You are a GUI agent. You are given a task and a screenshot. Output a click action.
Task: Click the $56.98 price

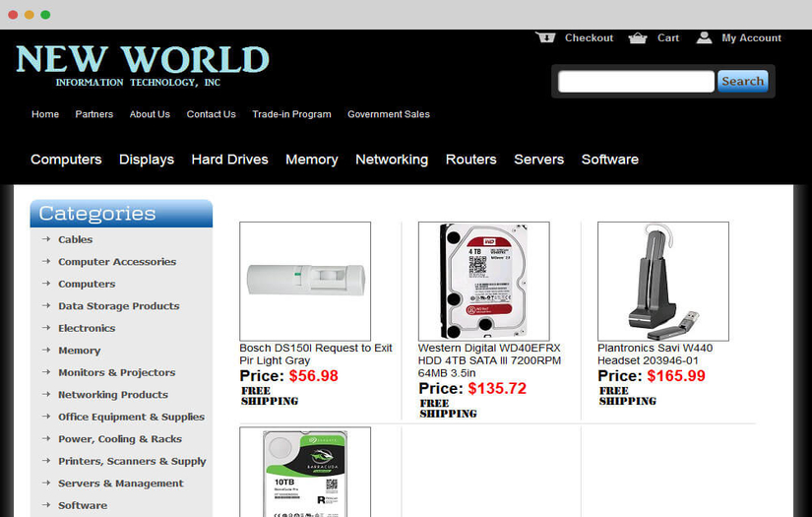(x=313, y=376)
